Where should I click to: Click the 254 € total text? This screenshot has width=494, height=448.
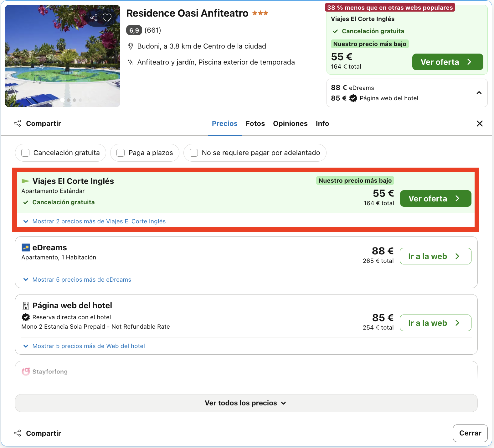click(378, 327)
